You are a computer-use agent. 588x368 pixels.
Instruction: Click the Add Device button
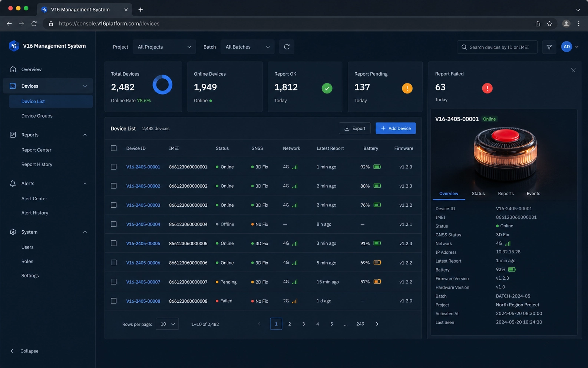pos(396,128)
